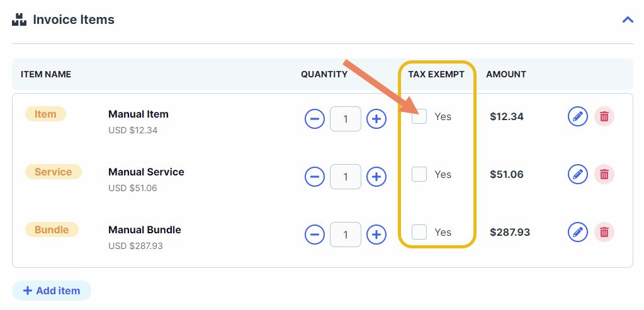The width and height of the screenshot is (644, 310).
Task: Increase Manual Item quantity with plus
Action: [x=376, y=119]
